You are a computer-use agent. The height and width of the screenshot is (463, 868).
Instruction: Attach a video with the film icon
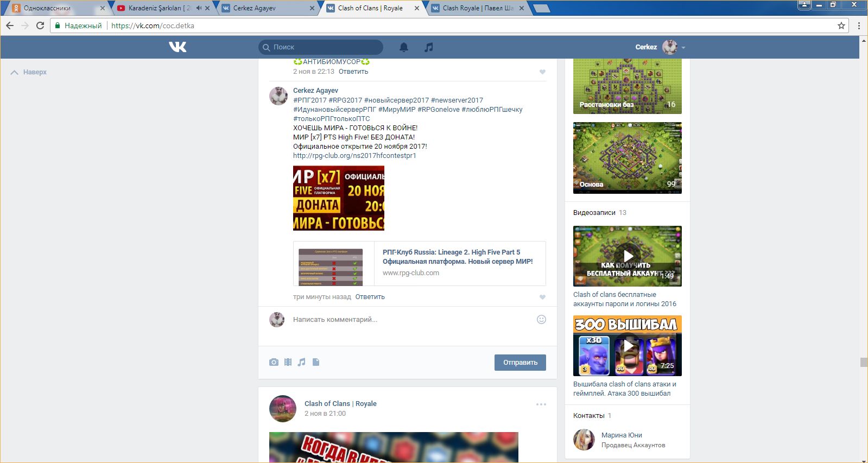(x=288, y=362)
